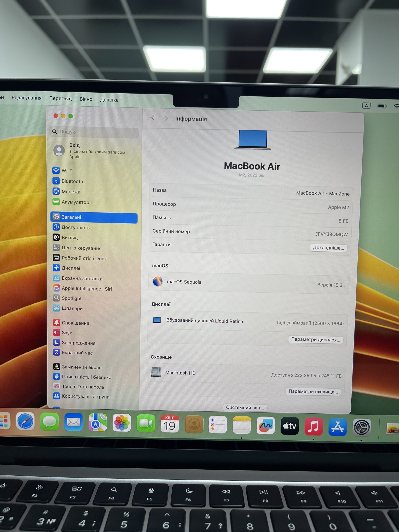The image size is (399, 532).
Task: Launch Mail from the Dock
Action: tap(74, 422)
